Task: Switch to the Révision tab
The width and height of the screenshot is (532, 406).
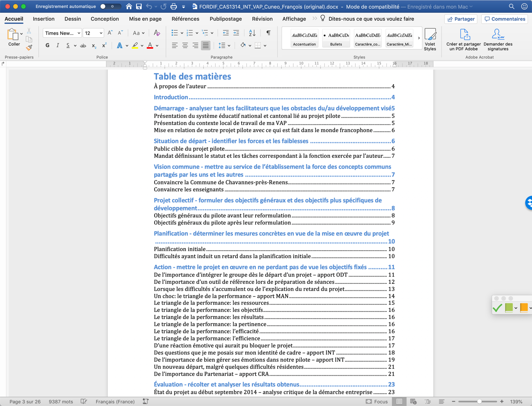Action: 262,19
